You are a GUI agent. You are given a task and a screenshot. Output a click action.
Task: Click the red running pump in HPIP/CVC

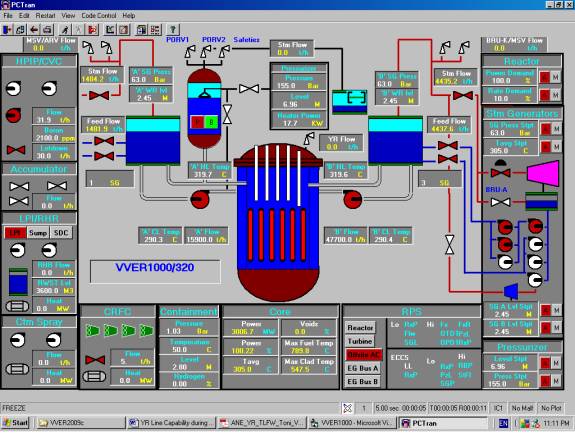coord(14,115)
